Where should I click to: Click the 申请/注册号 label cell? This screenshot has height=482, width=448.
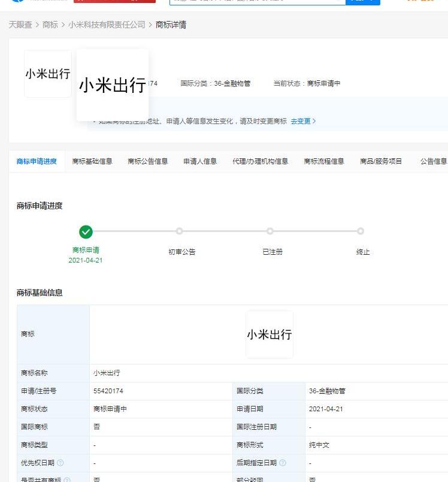(53, 391)
